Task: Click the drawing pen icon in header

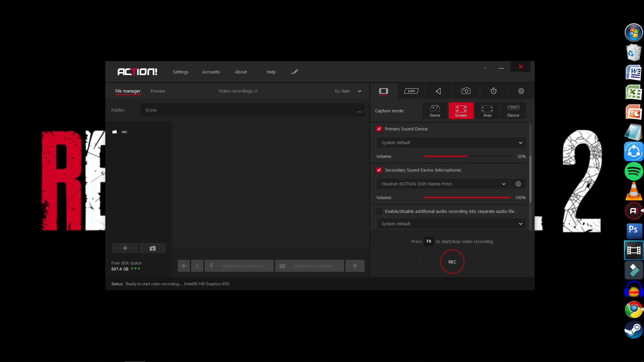Action: (294, 72)
